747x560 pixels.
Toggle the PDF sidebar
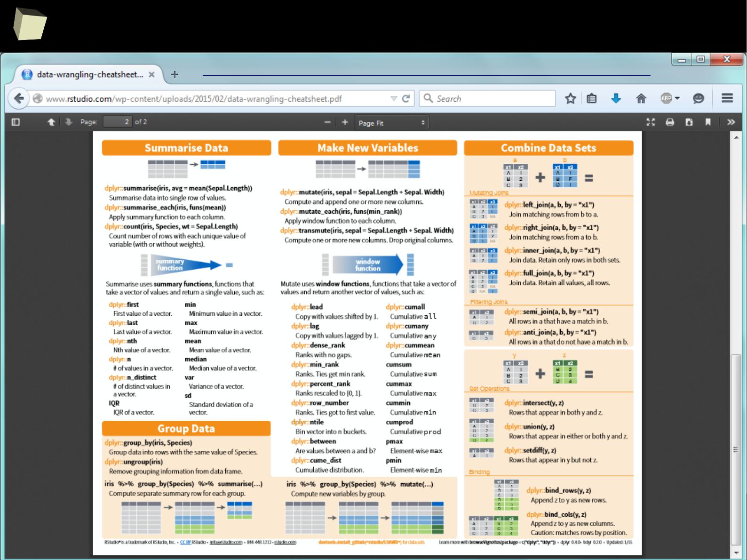[16, 122]
